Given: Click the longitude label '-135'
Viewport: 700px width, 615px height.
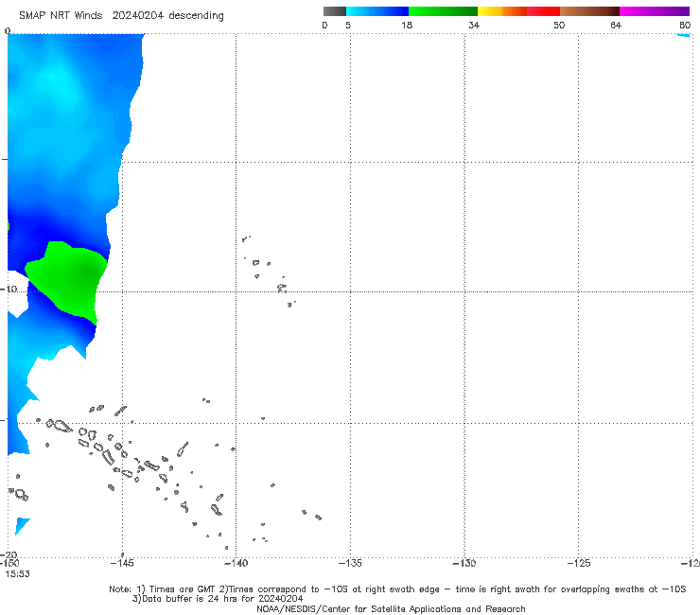Looking at the screenshot, I should 350,563.
